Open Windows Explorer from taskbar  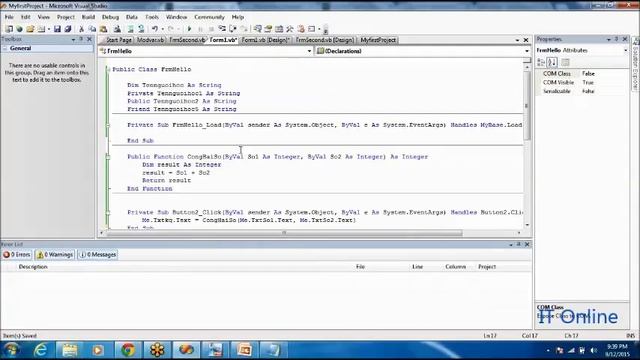tap(69, 350)
